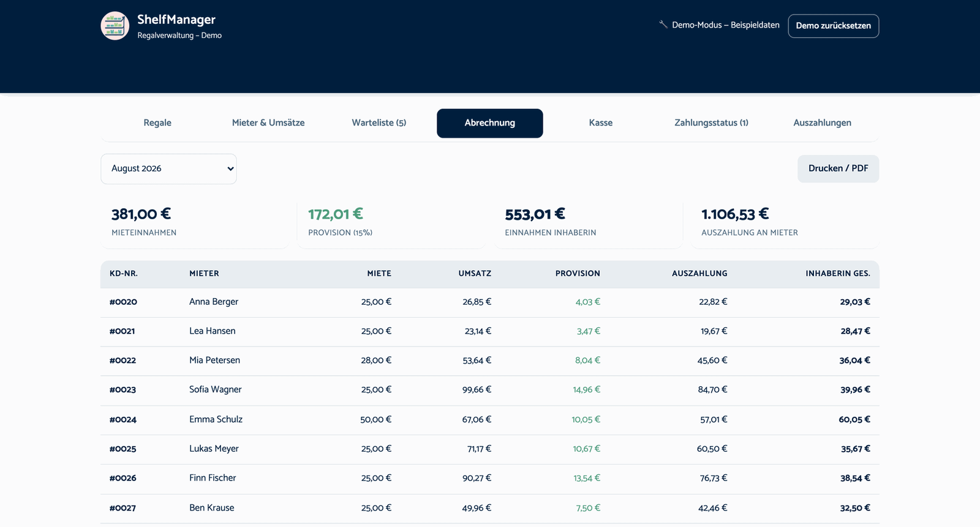The image size is (980, 527).
Task: Click Sofia Wagner's Umsatz 99,66 €
Action: 477,390
